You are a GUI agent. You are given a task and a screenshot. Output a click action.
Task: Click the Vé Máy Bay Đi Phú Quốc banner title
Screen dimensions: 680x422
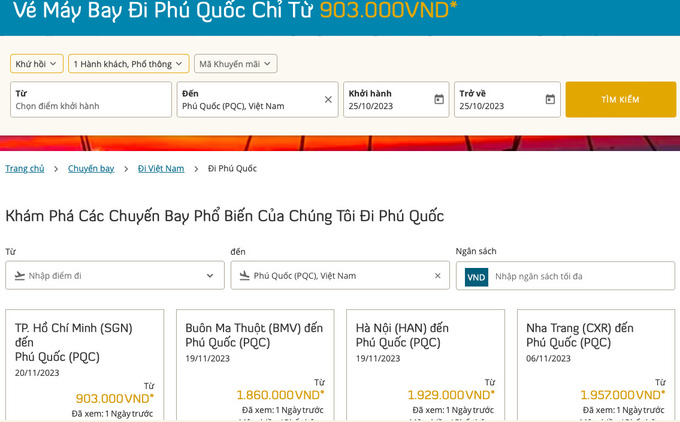pyautogui.click(x=235, y=10)
